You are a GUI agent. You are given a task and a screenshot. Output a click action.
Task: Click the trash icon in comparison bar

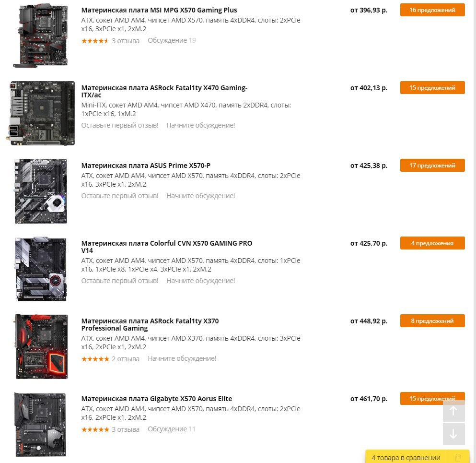[458, 457]
